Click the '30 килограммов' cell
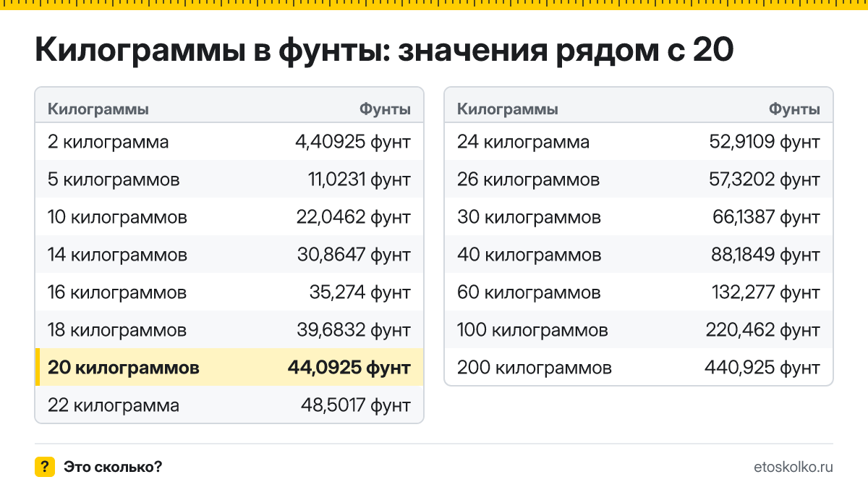Image resolution: width=868 pixels, height=490 pixels. pos(529,217)
